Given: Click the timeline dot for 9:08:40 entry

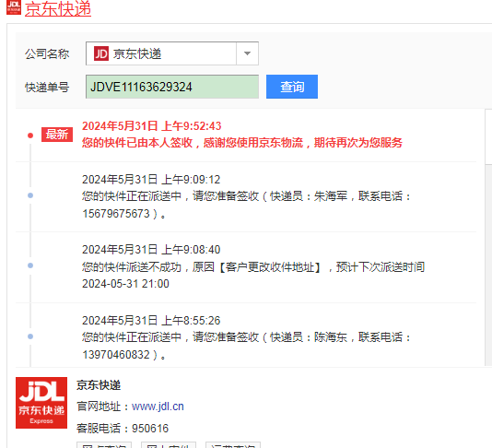Looking at the screenshot, I should [x=30, y=265].
